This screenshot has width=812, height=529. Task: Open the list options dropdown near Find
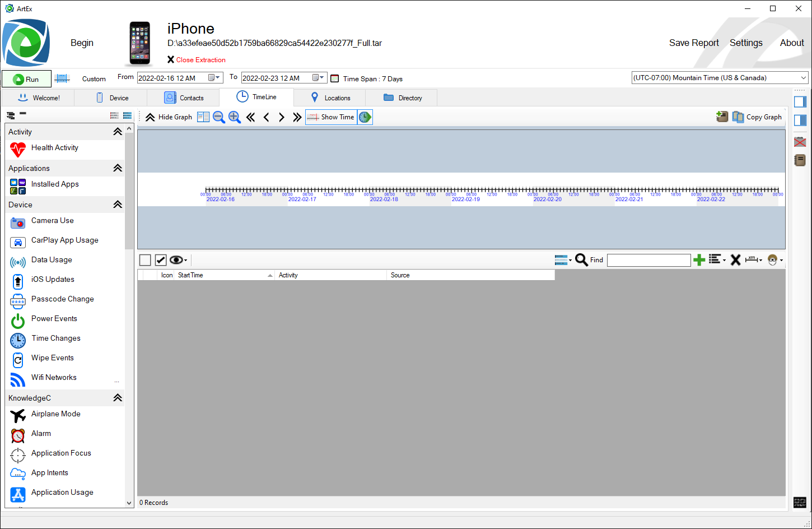717,259
